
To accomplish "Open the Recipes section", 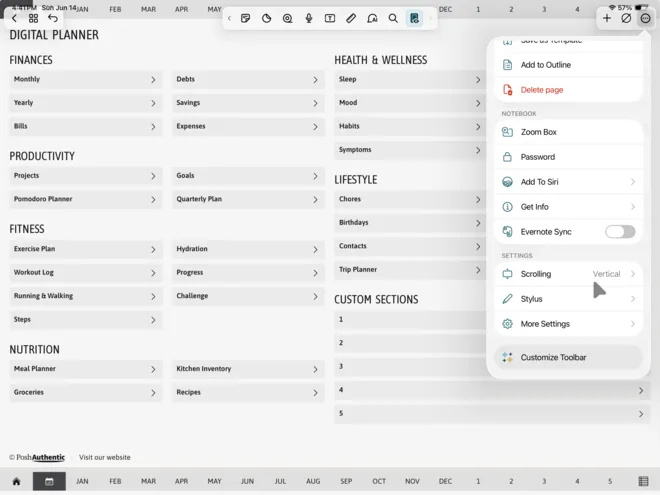I will [x=248, y=393].
